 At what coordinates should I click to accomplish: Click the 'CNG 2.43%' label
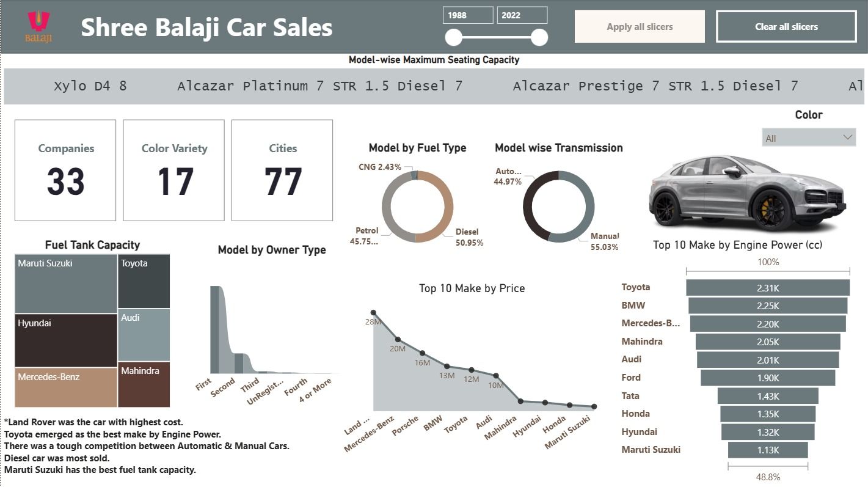click(x=380, y=167)
